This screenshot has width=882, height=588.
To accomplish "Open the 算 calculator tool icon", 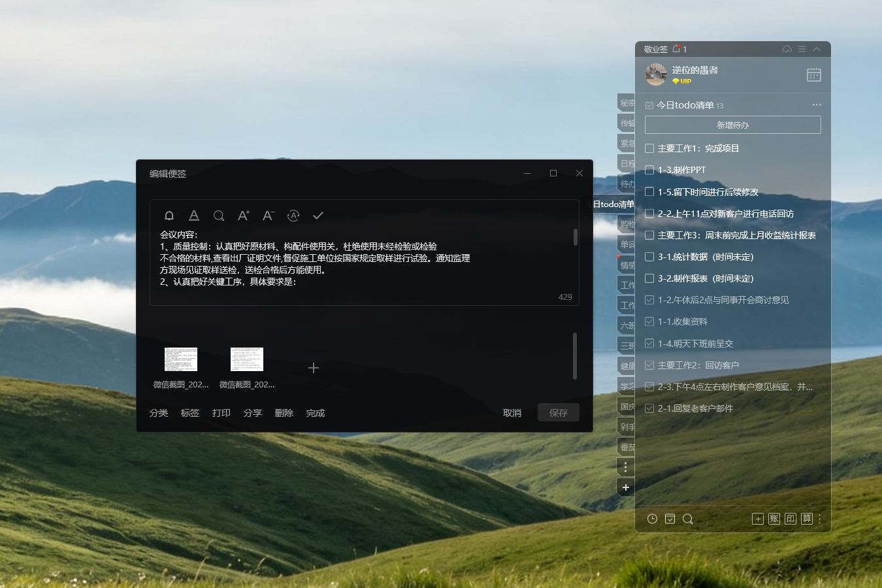I will (807, 519).
